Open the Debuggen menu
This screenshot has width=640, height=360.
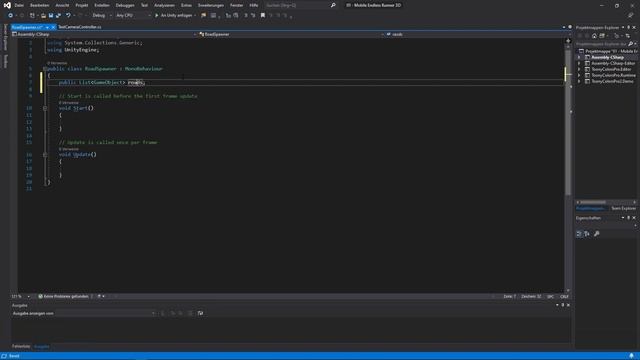(125, 5)
